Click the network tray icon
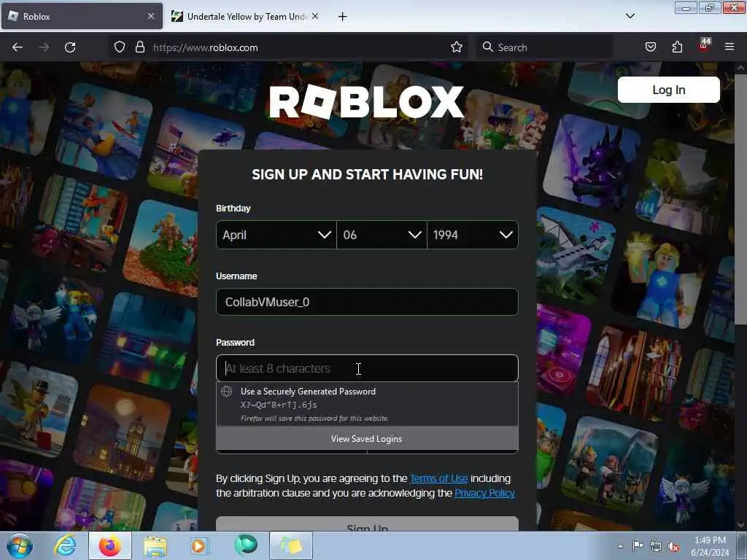This screenshot has width=747, height=560. (x=656, y=546)
